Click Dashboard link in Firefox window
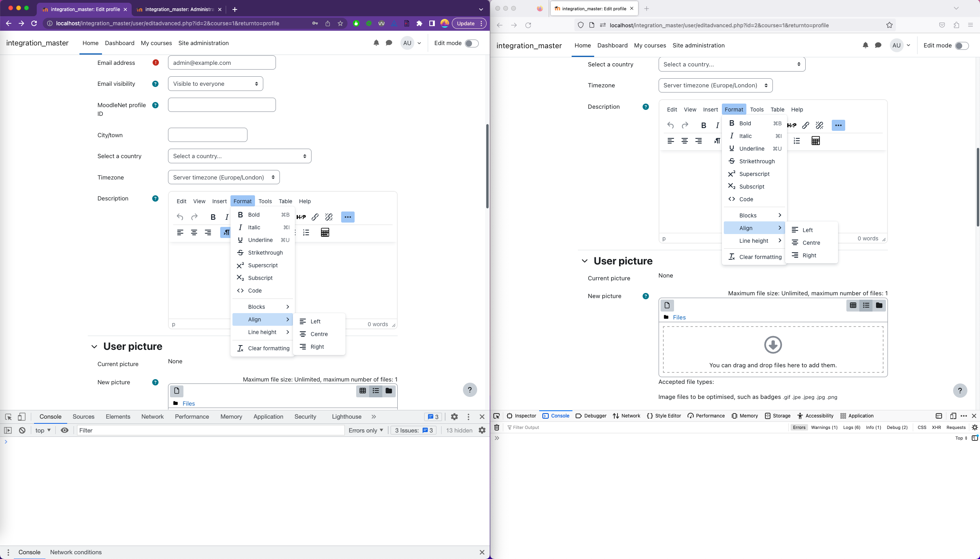The height and width of the screenshot is (559, 980). click(x=612, y=45)
